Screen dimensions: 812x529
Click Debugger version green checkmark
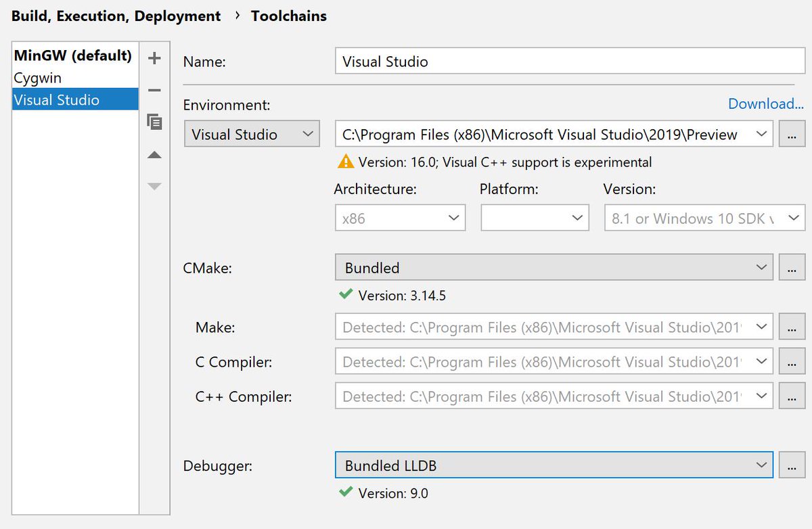346,492
